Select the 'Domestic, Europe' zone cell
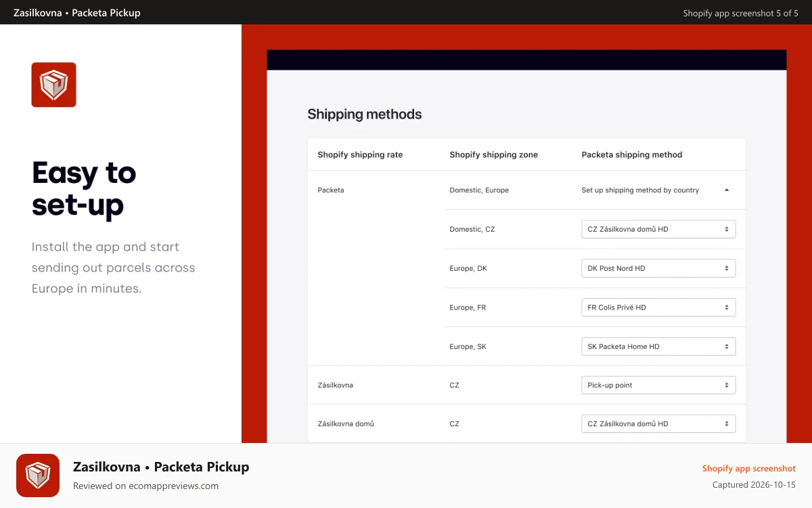The height and width of the screenshot is (508, 812). pyautogui.click(x=479, y=190)
